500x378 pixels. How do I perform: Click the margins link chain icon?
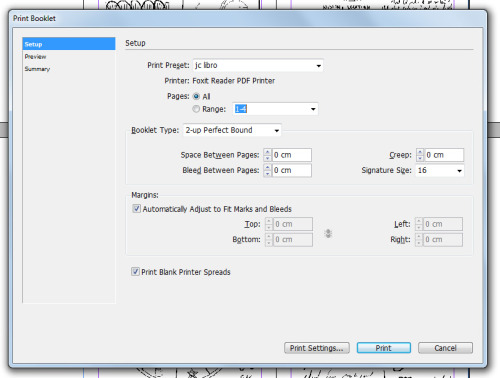[328, 233]
